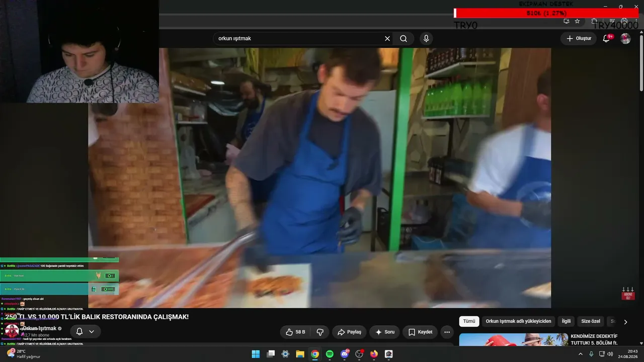Start voice search with the microphone

click(x=426, y=39)
